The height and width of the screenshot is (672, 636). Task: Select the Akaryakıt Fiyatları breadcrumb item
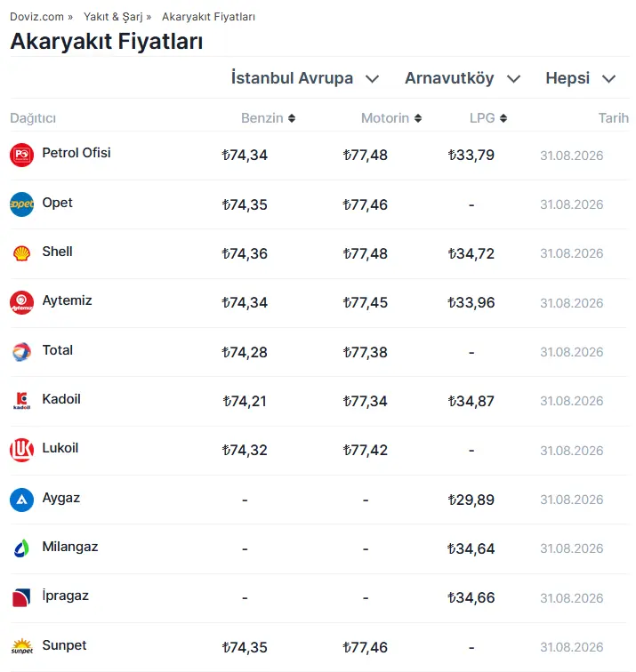208,17
